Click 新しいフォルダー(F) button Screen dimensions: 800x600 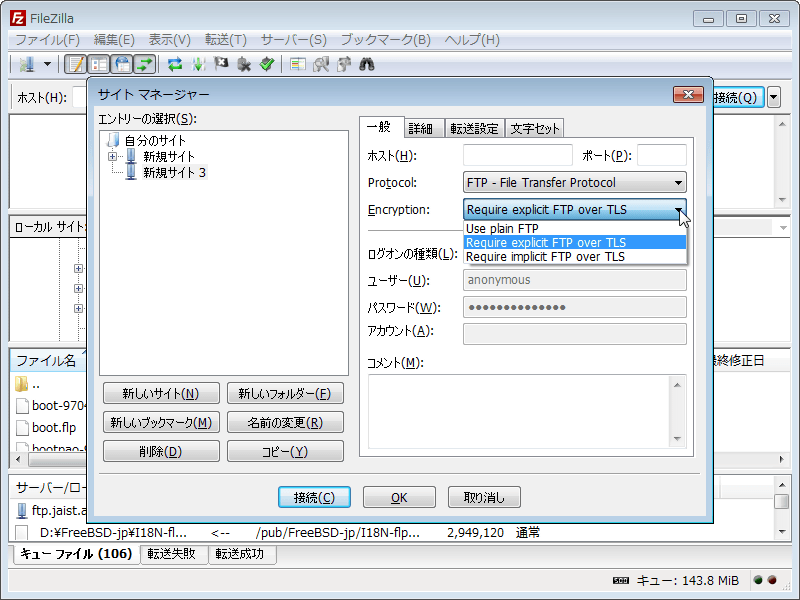click(285, 393)
